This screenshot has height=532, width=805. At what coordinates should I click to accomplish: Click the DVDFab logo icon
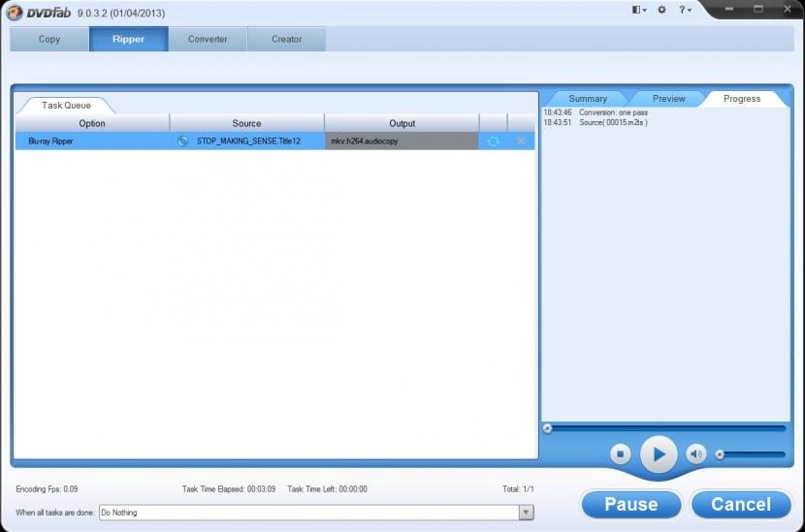click(x=15, y=12)
